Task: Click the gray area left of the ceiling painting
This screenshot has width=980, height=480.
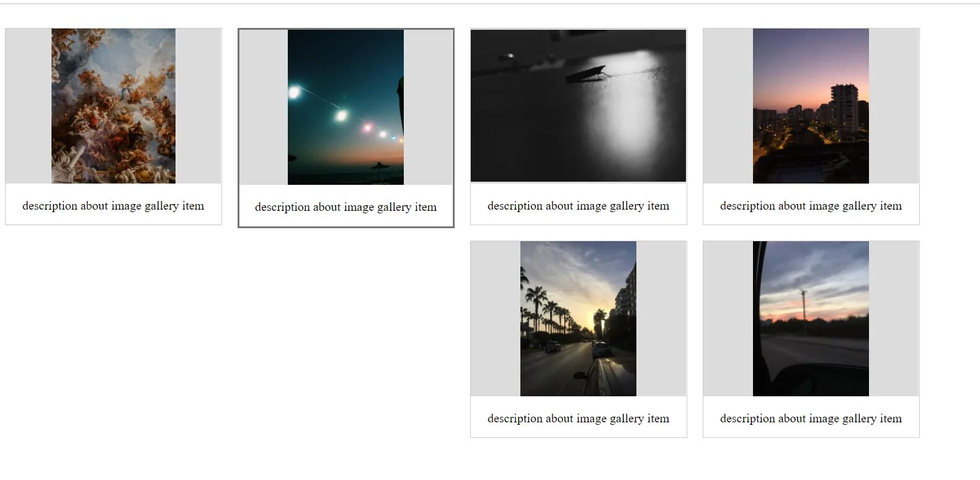Action: point(29,106)
